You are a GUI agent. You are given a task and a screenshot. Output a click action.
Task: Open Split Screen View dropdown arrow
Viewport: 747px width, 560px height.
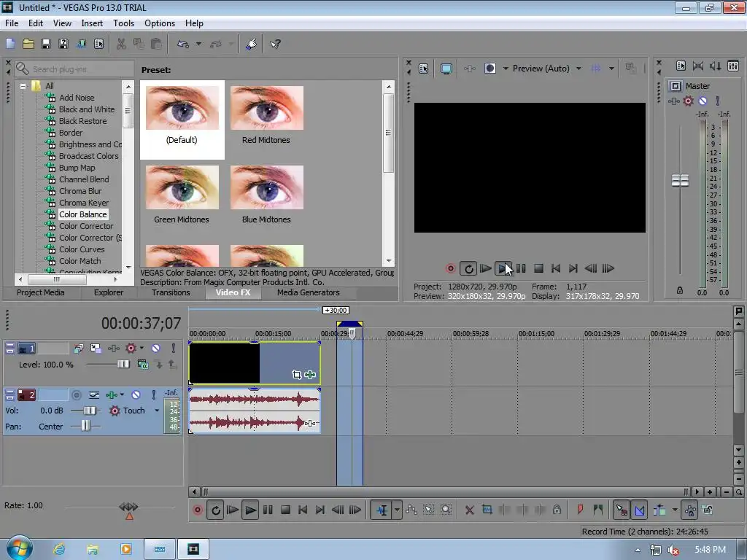pos(506,69)
